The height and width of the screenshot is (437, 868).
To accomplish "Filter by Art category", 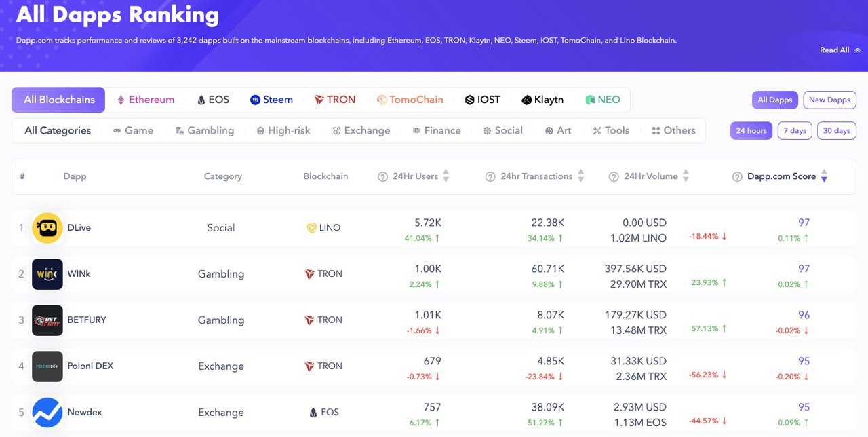I will (558, 131).
